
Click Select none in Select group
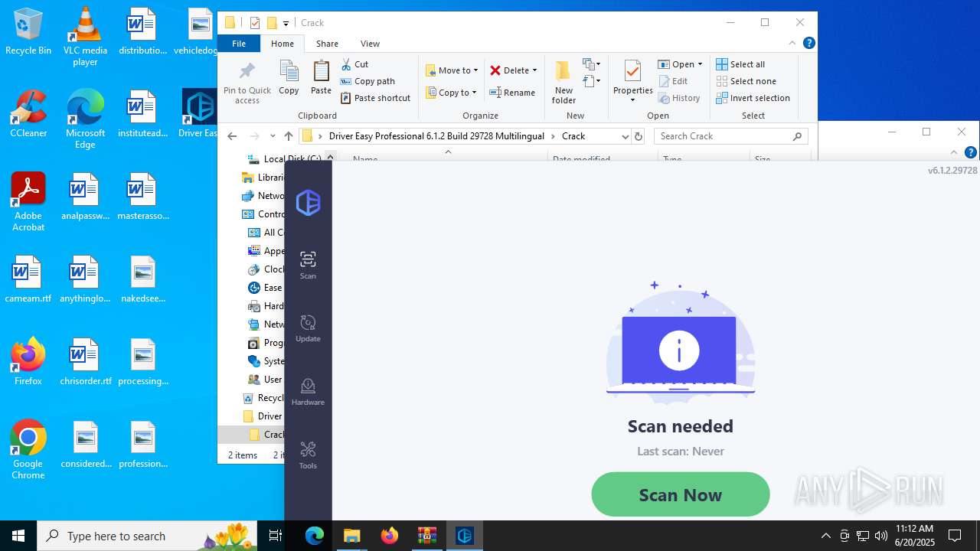pos(746,81)
